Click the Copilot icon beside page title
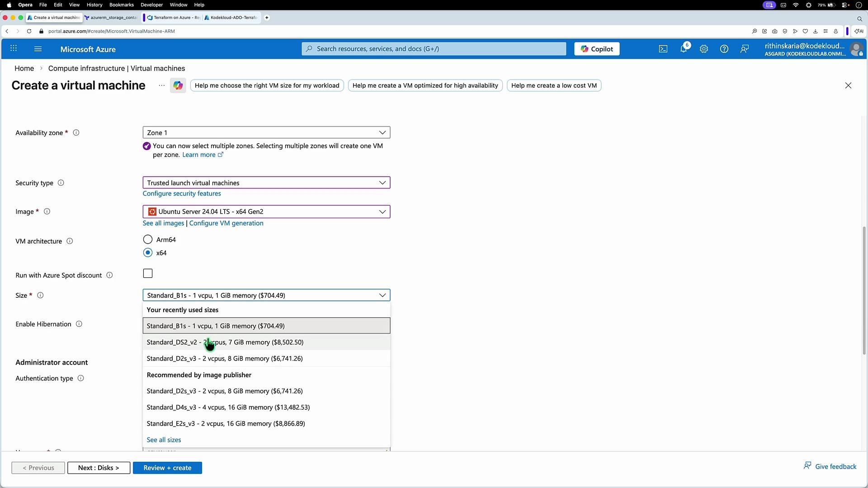868x488 pixels. click(x=178, y=85)
